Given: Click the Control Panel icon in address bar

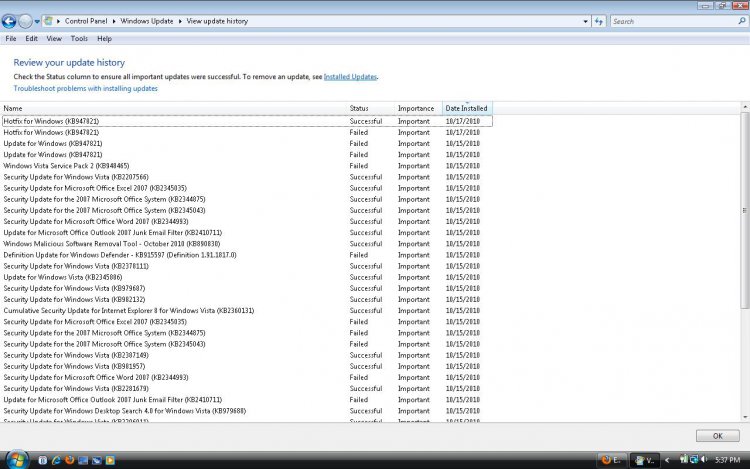Looking at the screenshot, I should [x=48, y=21].
